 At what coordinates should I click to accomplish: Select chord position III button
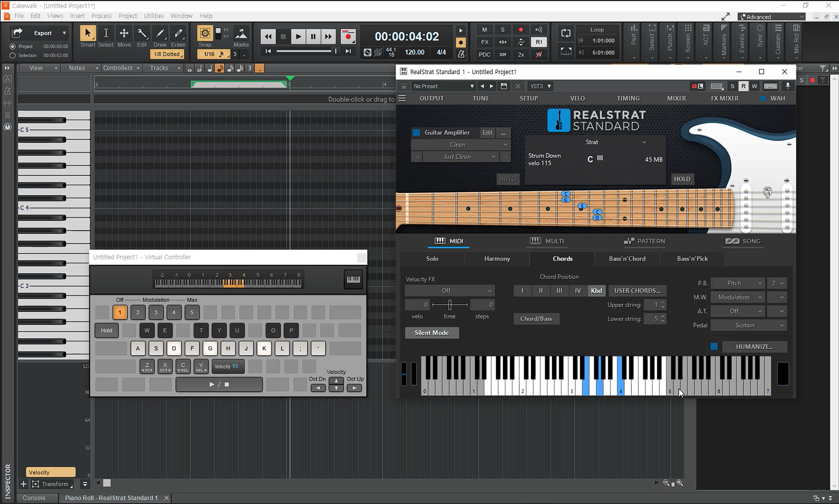pos(559,291)
